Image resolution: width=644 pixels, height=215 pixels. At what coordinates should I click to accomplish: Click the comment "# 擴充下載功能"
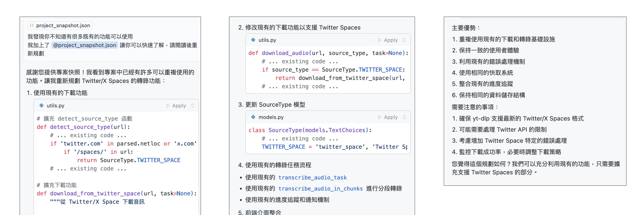click(56, 185)
